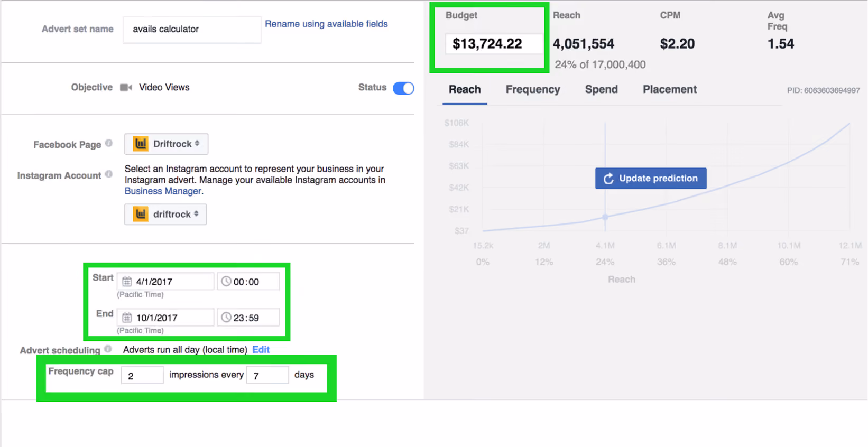Click the End time clock icon
Screen dimensions: 868x447
pos(226,317)
